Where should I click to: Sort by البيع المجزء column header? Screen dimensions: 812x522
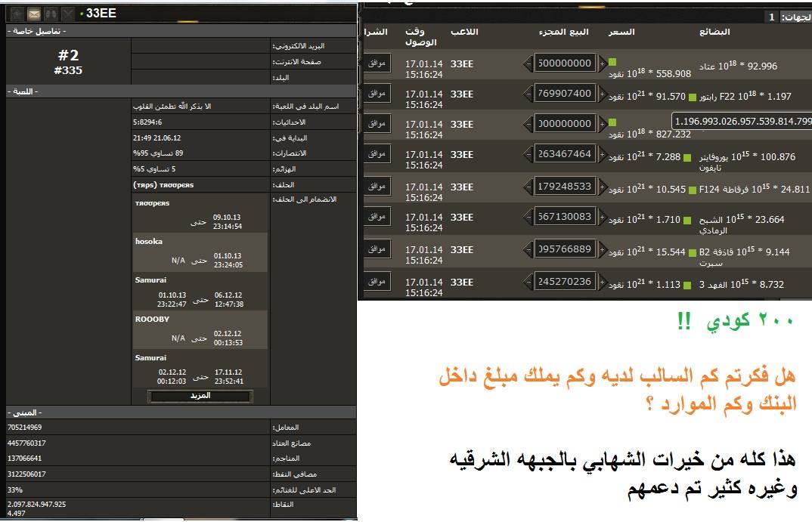pos(563,32)
